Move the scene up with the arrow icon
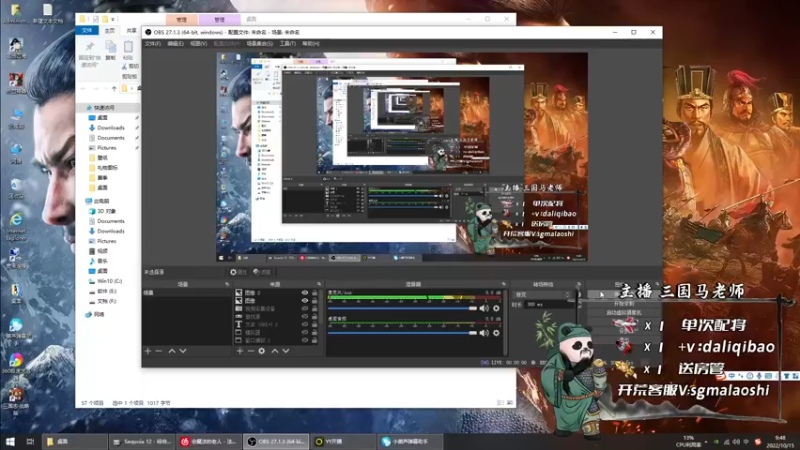The width and height of the screenshot is (800, 450). coord(172,351)
